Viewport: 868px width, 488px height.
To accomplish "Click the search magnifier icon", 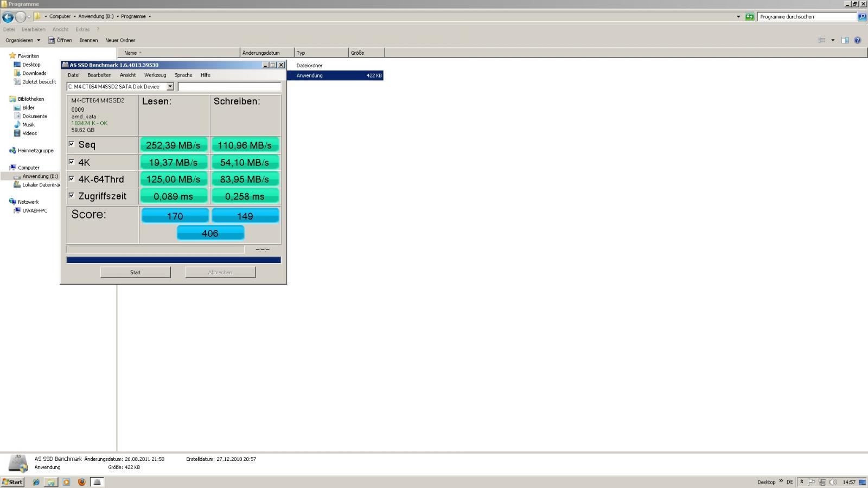I will [861, 17].
